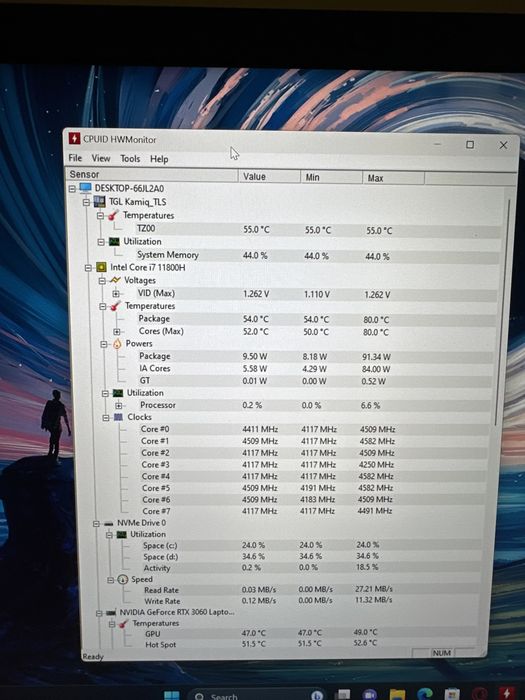Click the 91.34 W max package power value
Image resolution: width=525 pixels, height=700 pixels.
click(x=376, y=357)
